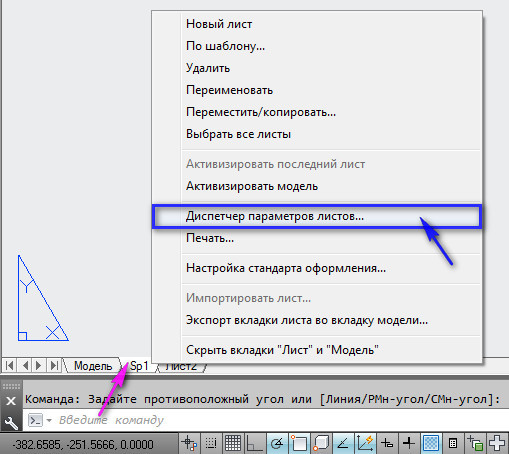Click Object Snap Tracking angle icon
This screenshot has width=509, height=454.
click(x=343, y=444)
